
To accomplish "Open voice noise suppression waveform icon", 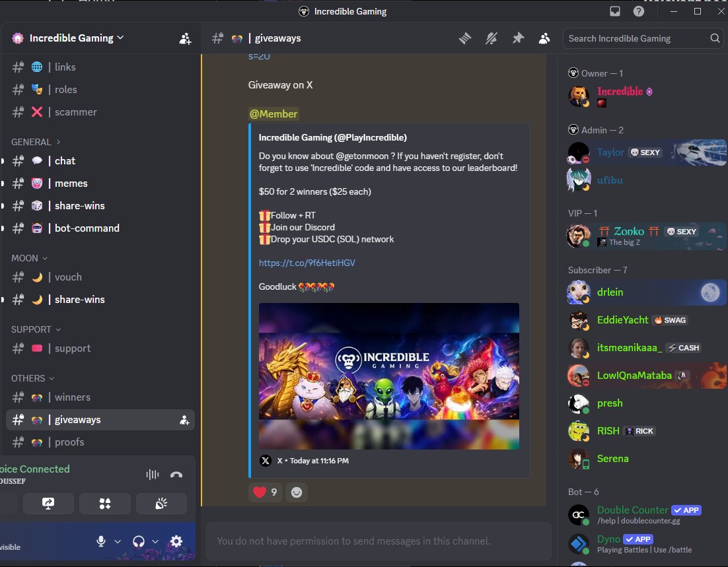I will [153, 474].
